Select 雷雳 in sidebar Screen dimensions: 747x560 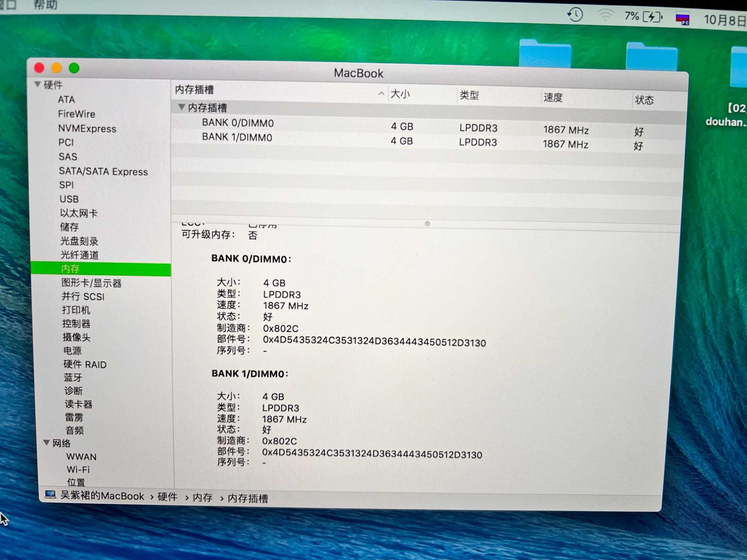click(x=74, y=417)
